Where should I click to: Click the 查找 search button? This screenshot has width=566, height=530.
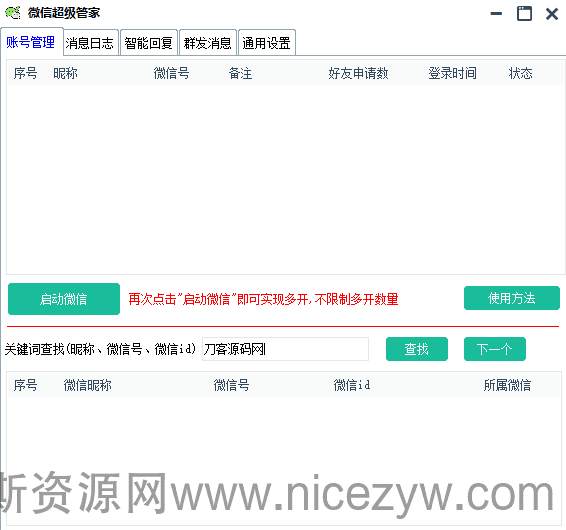click(x=417, y=349)
